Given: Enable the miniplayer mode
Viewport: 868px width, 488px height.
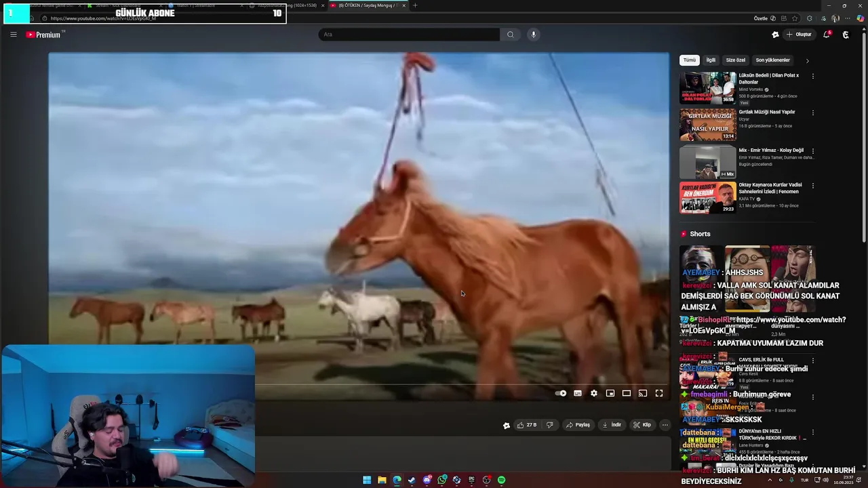Looking at the screenshot, I should tap(610, 393).
